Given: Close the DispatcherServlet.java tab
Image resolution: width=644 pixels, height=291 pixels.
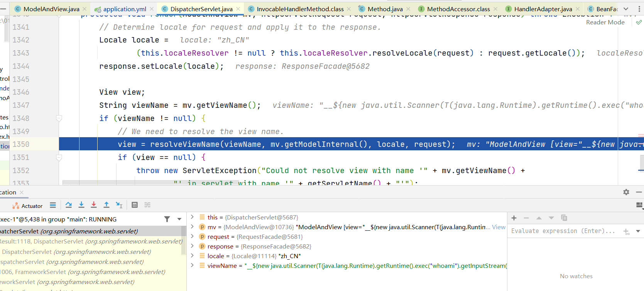Looking at the screenshot, I should (x=238, y=9).
